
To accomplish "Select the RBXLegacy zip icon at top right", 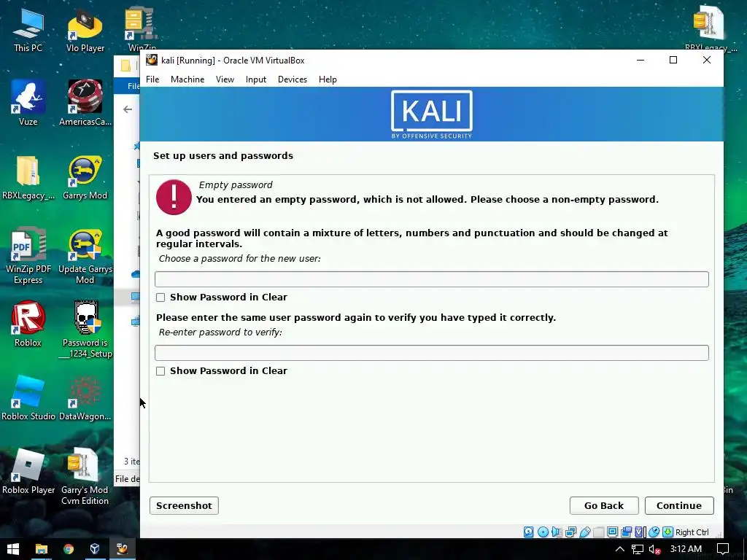I will point(710,28).
